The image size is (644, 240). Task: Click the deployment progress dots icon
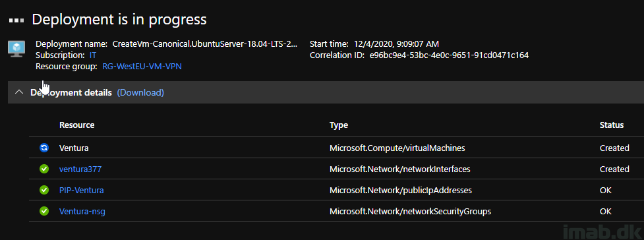click(16, 20)
